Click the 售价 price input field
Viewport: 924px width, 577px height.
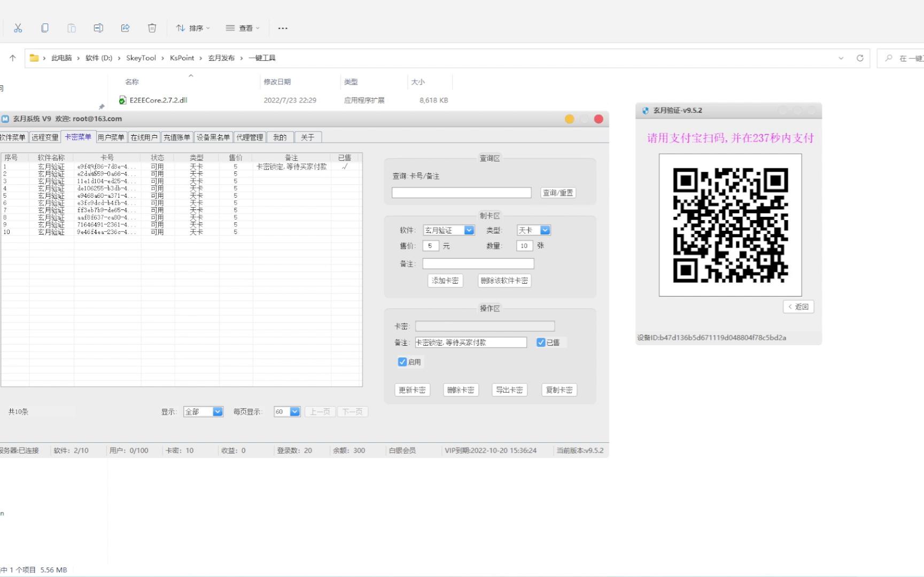pos(431,246)
